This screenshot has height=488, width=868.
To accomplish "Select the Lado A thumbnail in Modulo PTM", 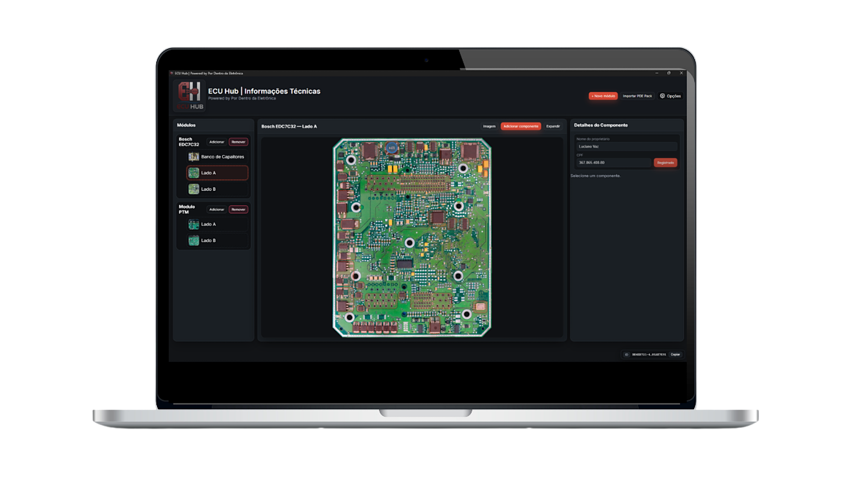I will [x=193, y=224].
